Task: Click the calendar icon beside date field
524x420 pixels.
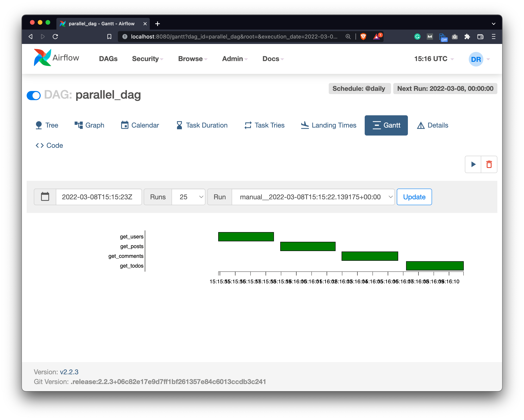Action: 45,197
